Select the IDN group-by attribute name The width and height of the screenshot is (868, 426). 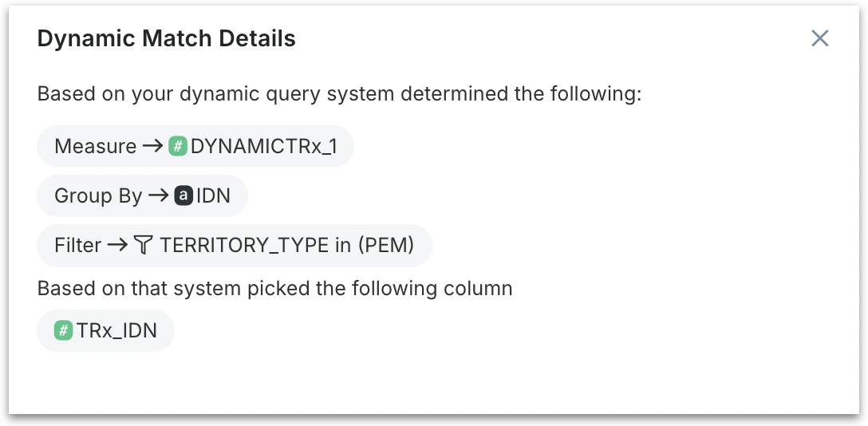[213, 195]
